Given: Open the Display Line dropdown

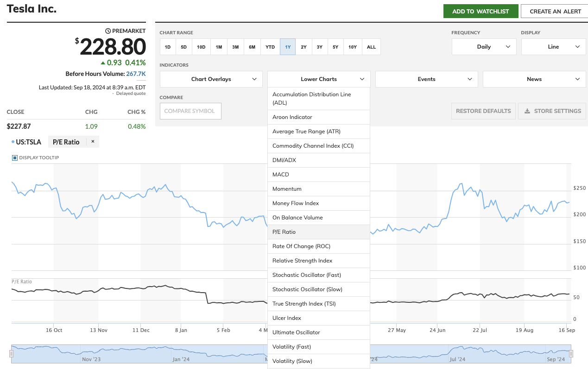Looking at the screenshot, I should [x=553, y=47].
